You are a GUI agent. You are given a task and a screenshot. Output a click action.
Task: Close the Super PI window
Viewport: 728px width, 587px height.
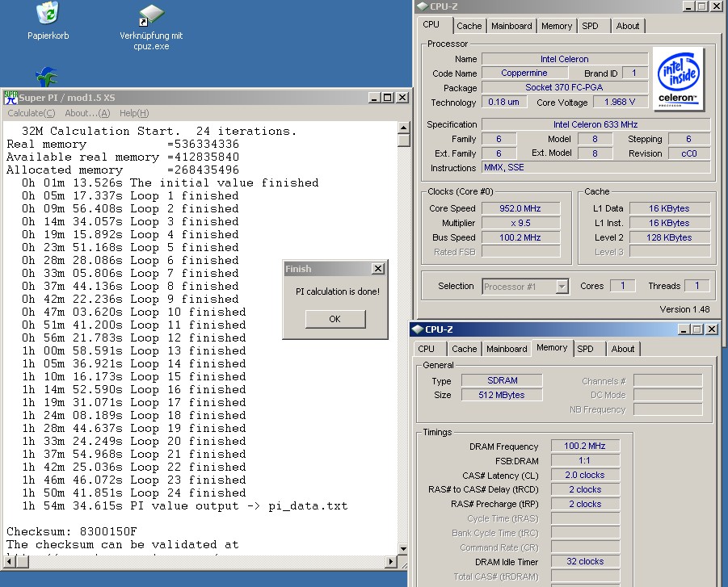[x=402, y=98]
